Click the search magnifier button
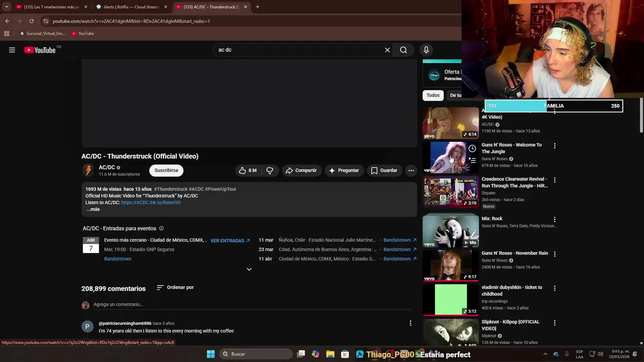The width and height of the screenshot is (644, 362). point(404,50)
